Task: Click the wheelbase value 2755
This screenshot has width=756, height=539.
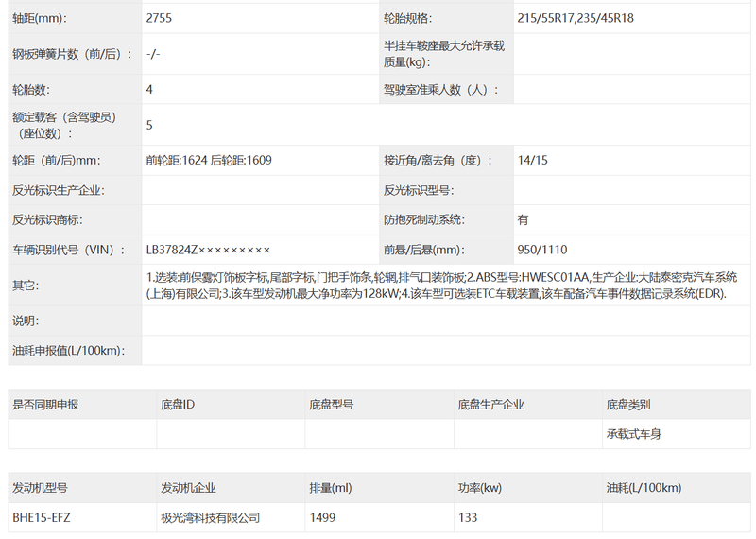Action: point(162,18)
